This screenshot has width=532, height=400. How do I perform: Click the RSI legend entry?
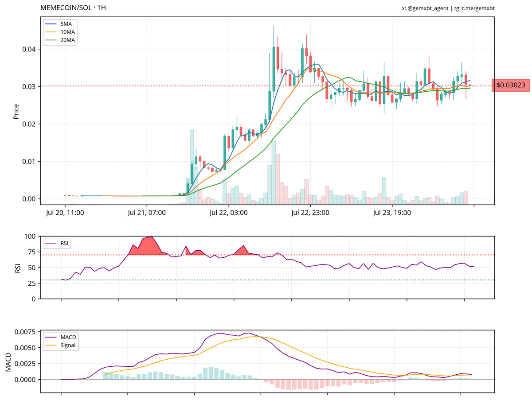click(57, 243)
